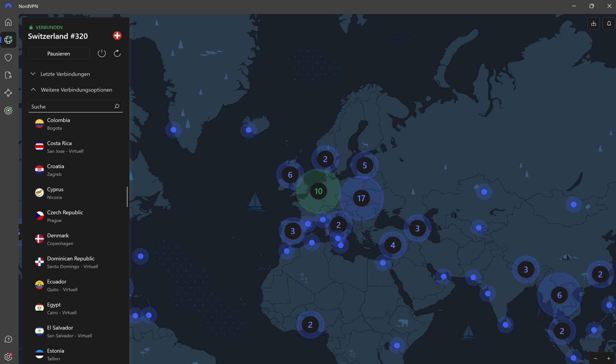Select Egypt Cairo server entry
The height and width of the screenshot is (364, 616).
(75, 309)
